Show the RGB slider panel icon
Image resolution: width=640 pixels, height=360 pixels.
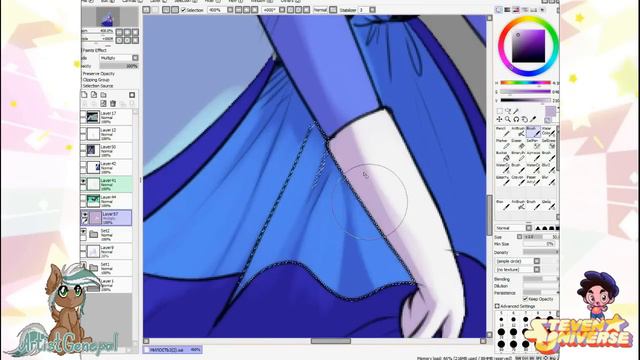[x=507, y=10]
